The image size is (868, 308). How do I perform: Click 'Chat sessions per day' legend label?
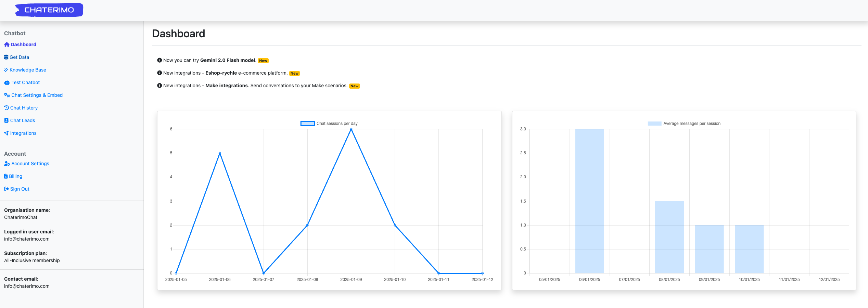pos(337,124)
